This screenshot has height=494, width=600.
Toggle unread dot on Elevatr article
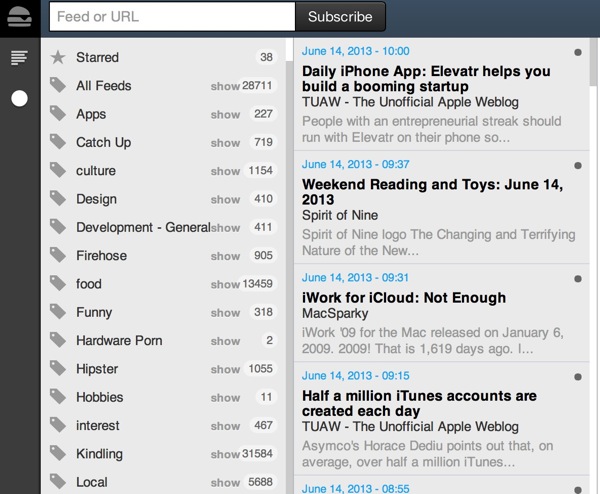(x=578, y=52)
